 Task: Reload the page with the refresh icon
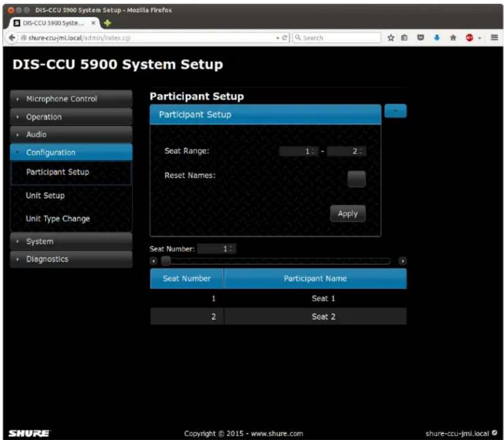284,38
